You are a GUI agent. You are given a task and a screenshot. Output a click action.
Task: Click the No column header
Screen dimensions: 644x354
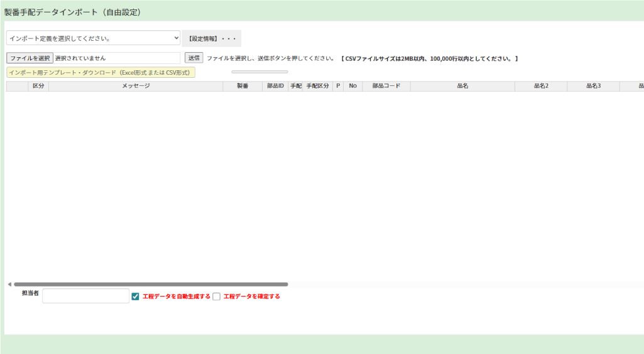tap(352, 86)
